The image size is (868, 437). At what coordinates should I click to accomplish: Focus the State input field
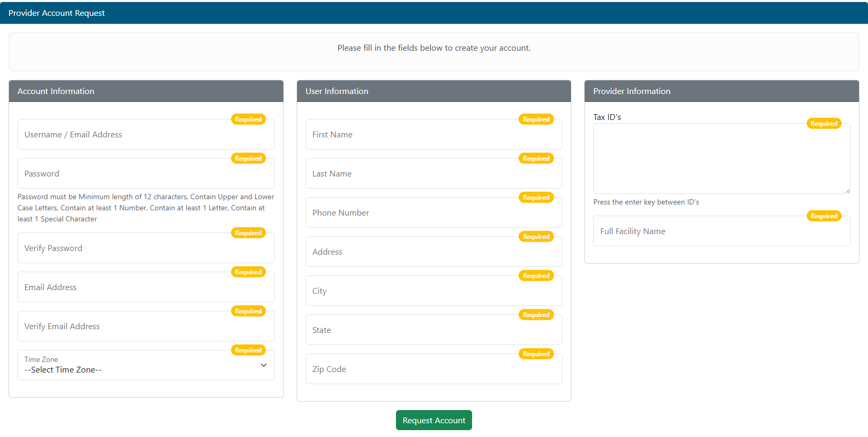[x=433, y=330]
